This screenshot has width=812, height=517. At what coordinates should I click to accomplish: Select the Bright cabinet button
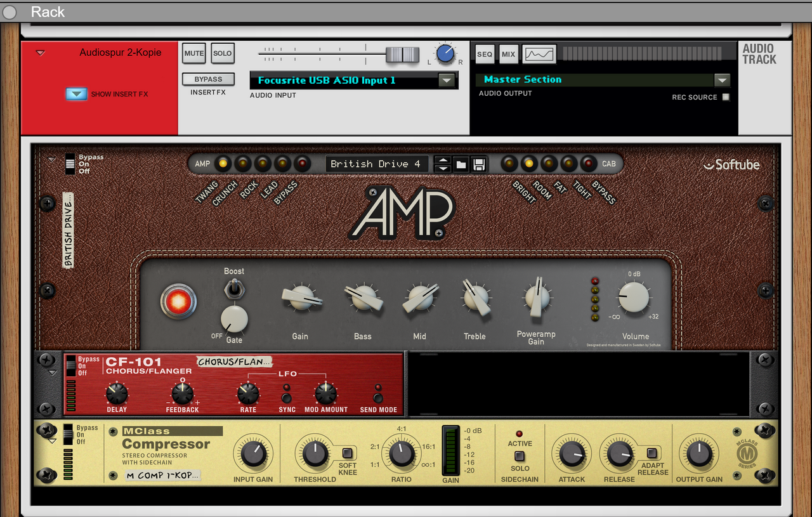[509, 164]
